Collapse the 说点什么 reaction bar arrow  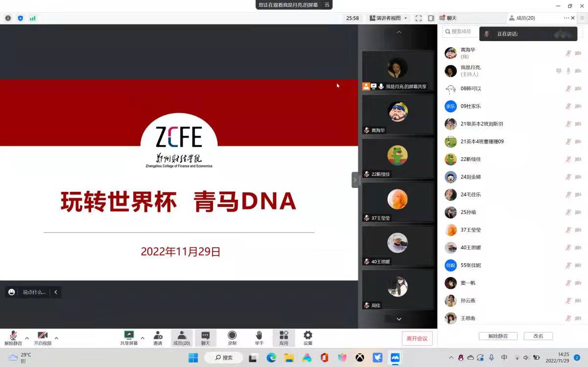point(56,292)
